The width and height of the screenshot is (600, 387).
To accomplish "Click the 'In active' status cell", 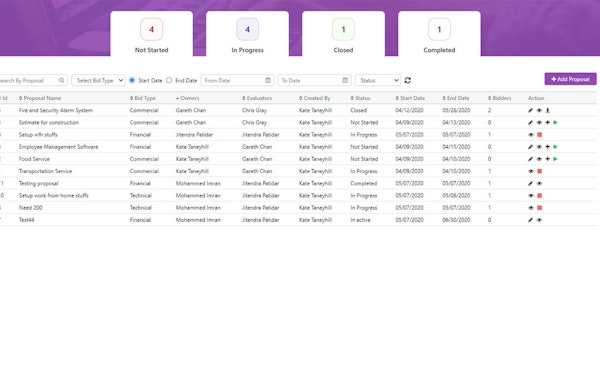I will pyautogui.click(x=360, y=220).
